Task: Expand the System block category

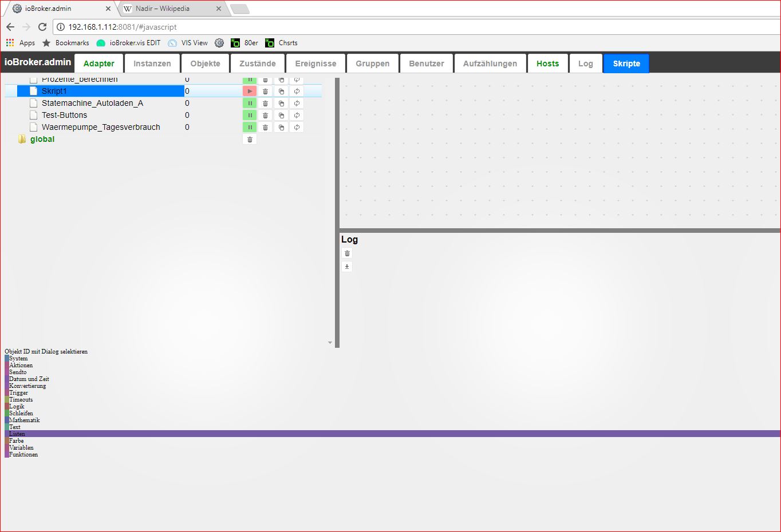Action: click(18, 358)
